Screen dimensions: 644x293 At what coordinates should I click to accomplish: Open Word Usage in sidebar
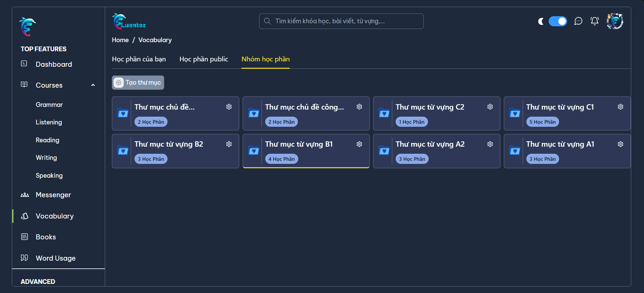(56, 258)
